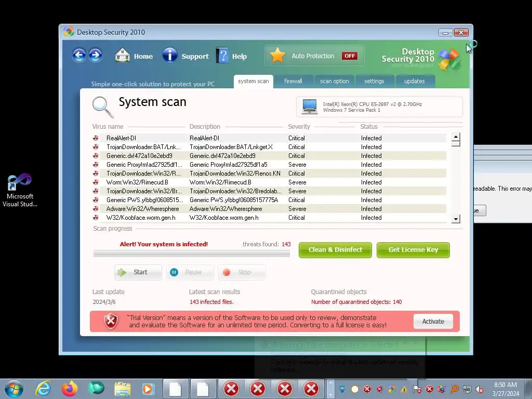This screenshot has height=399, width=532.
Task: Click the Virus name column header
Action: (x=108, y=127)
